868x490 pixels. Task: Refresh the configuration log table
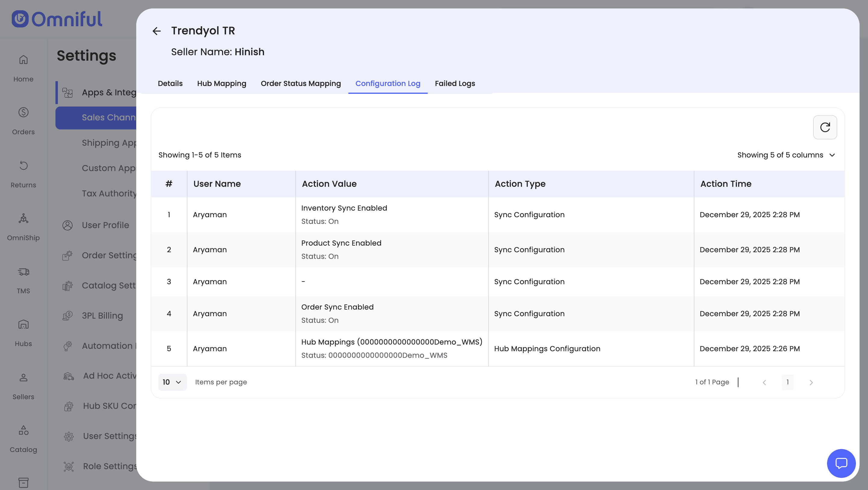(825, 127)
